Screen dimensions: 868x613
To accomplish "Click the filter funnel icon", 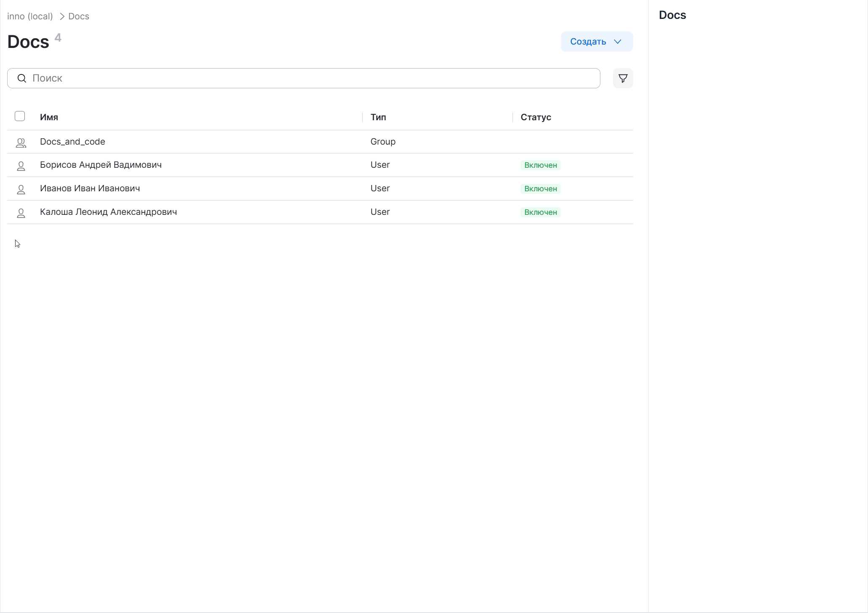I will coord(623,78).
